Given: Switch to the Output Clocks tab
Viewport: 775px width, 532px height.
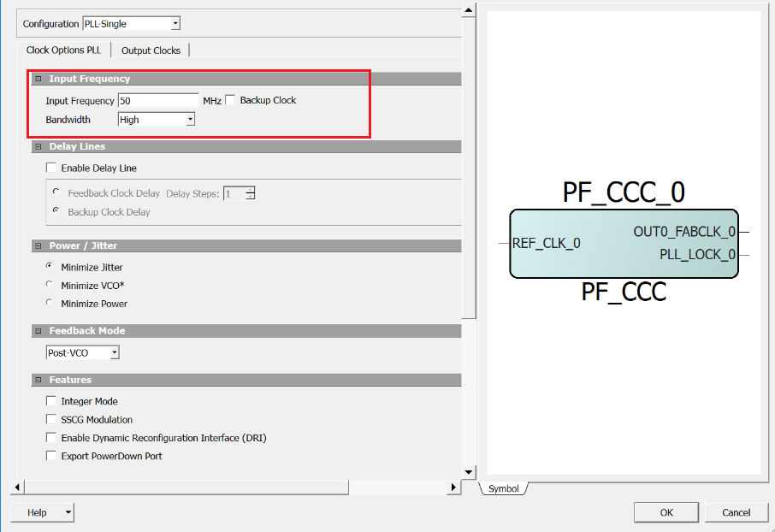Looking at the screenshot, I should [151, 50].
